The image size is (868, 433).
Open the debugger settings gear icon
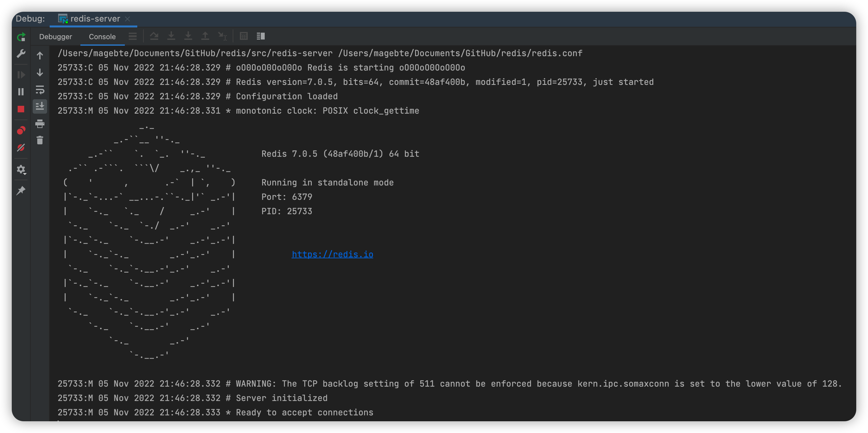[x=21, y=169]
